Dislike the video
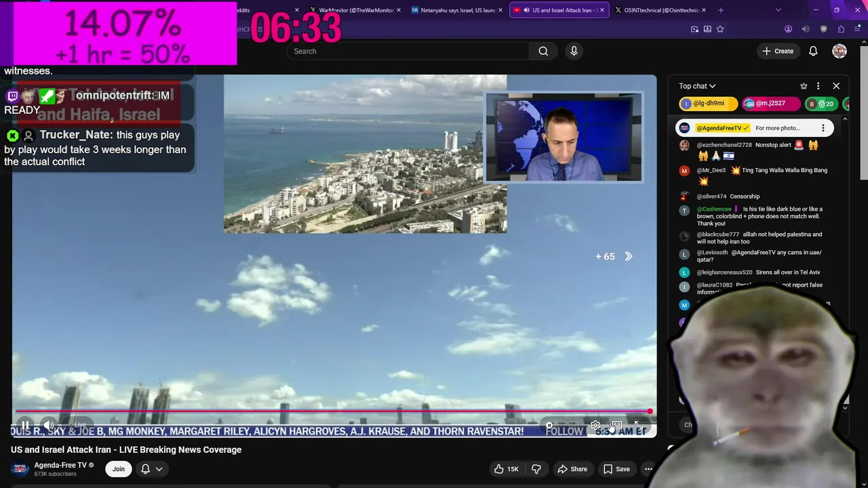 click(x=536, y=469)
